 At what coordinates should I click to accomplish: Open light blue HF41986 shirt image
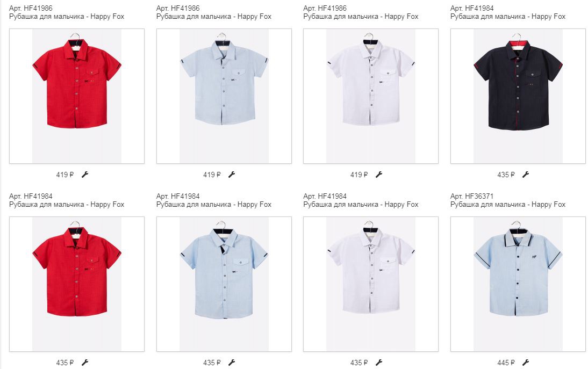(224, 96)
